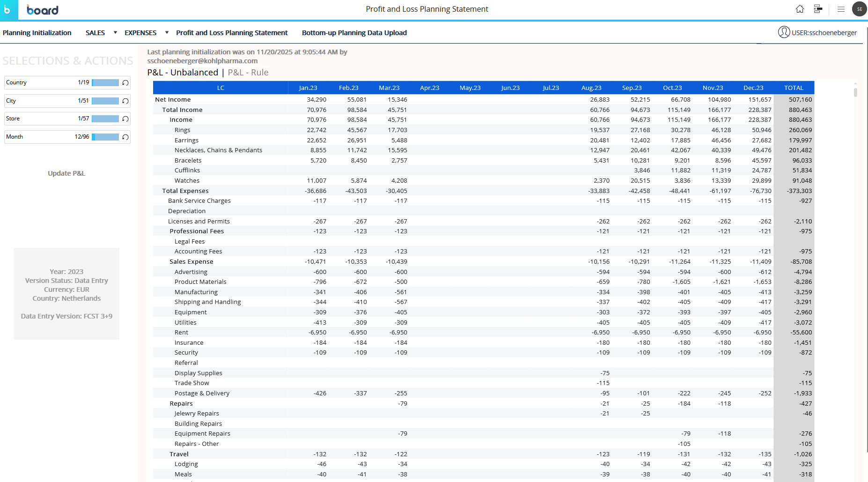Click the Board 'b' logo tile

pos(9,10)
